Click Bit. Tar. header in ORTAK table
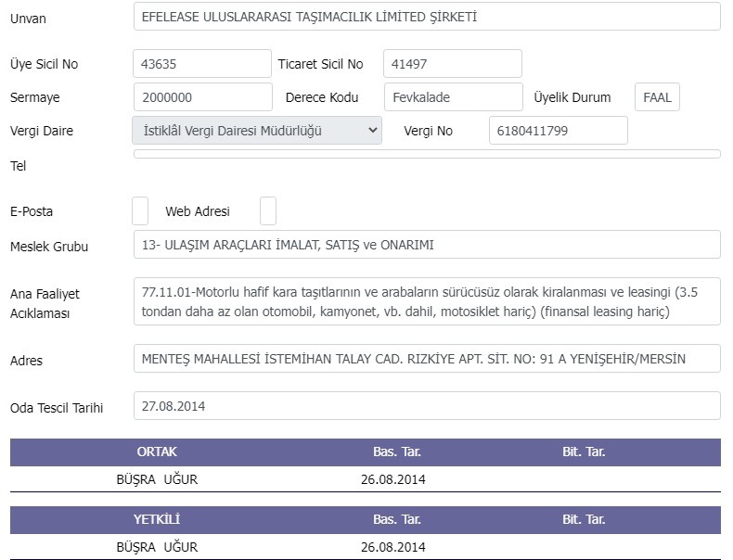The width and height of the screenshot is (733, 560). click(x=584, y=452)
